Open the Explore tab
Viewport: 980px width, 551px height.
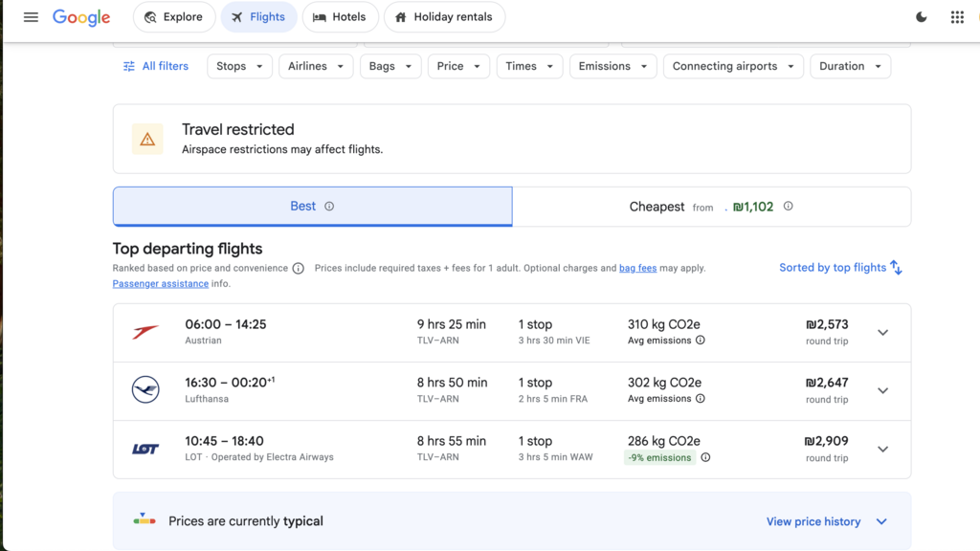click(x=174, y=17)
